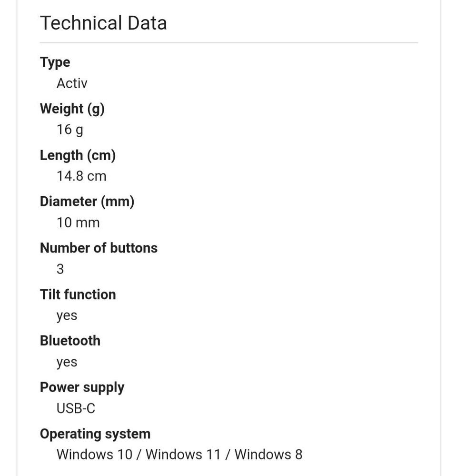The width and height of the screenshot is (457, 476).
Task: Click the Power supply label
Action: coord(82,387)
